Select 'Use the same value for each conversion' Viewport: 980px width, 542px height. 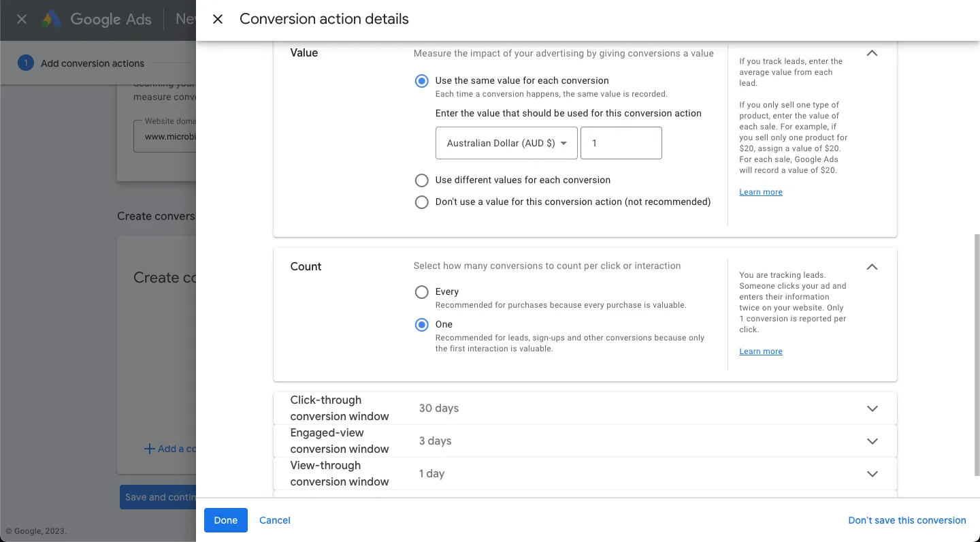pos(421,80)
